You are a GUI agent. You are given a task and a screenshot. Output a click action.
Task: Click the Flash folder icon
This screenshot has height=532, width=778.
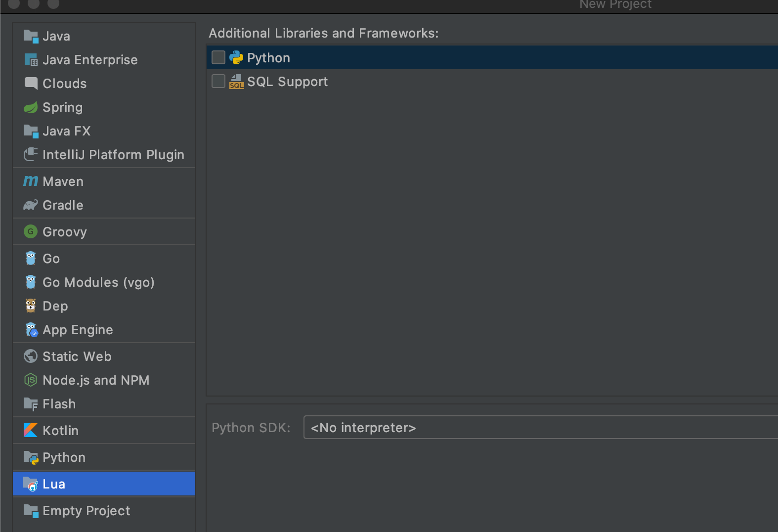(31, 404)
